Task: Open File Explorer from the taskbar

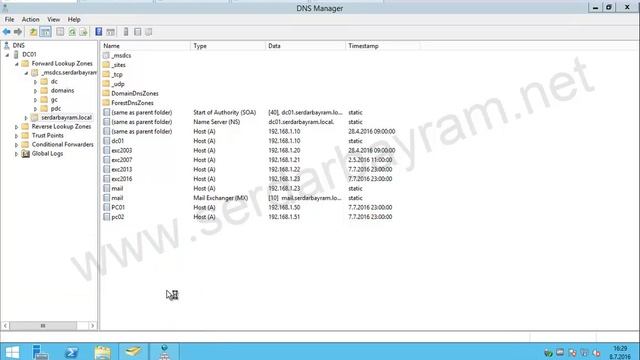Action: pyautogui.click(x=102, y=352)
